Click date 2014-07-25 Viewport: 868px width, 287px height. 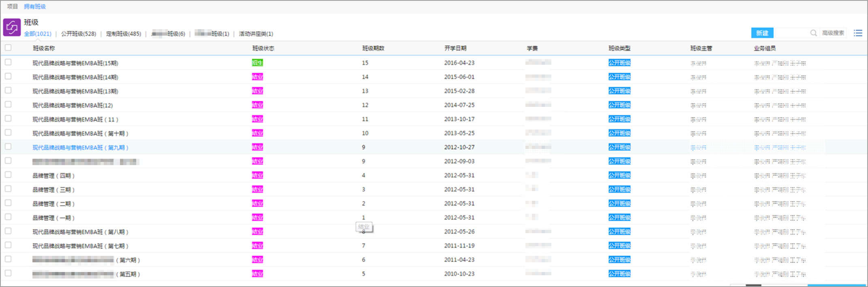point(459,105)
